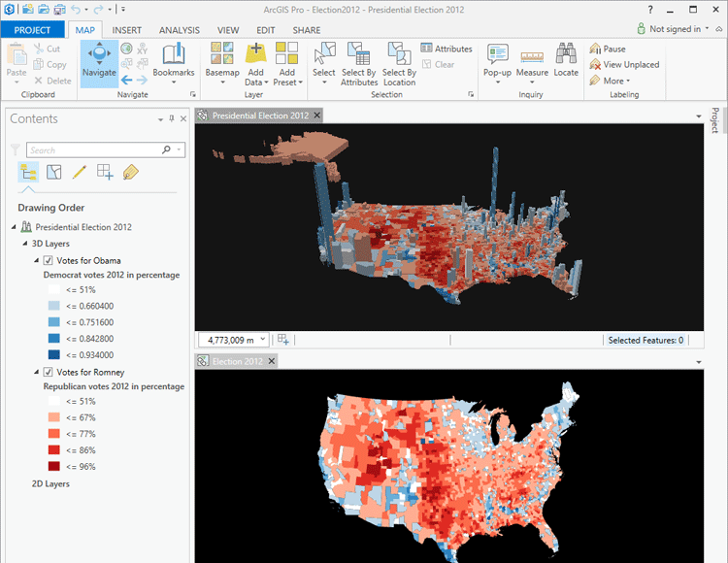Pause labeling

[x=608, y=49]
